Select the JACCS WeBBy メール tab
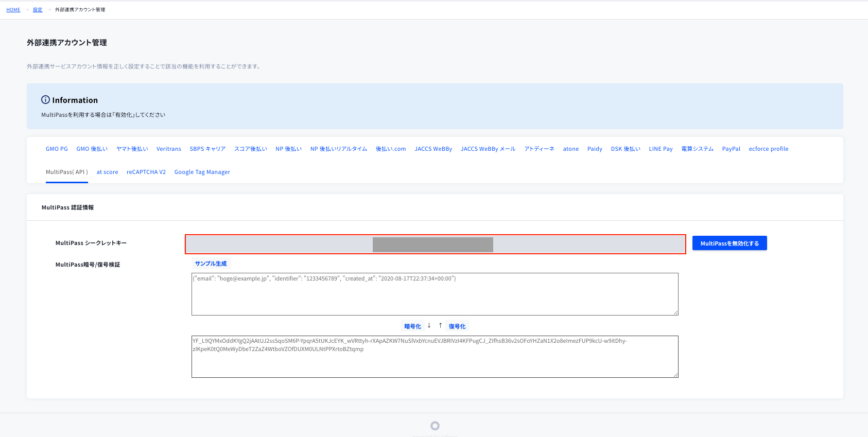This screenshot has height=437, width=868. pos(488,149)
